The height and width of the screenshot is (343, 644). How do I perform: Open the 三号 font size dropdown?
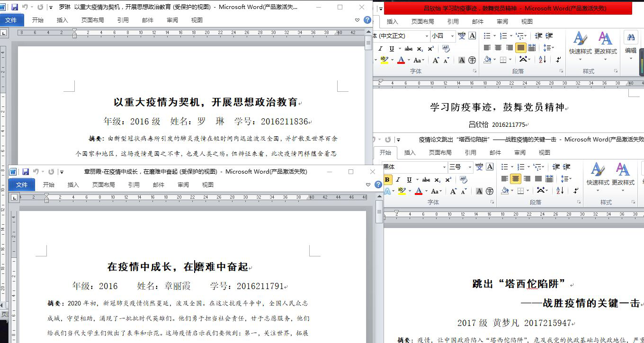[x=470, y=167]
